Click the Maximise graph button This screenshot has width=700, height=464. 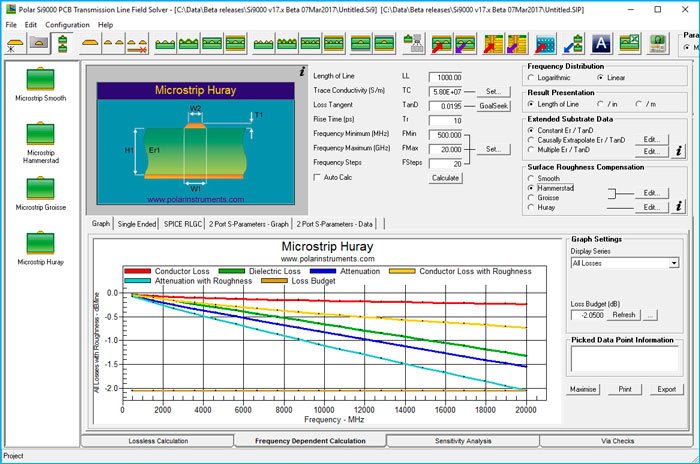(x=583, y=389)
